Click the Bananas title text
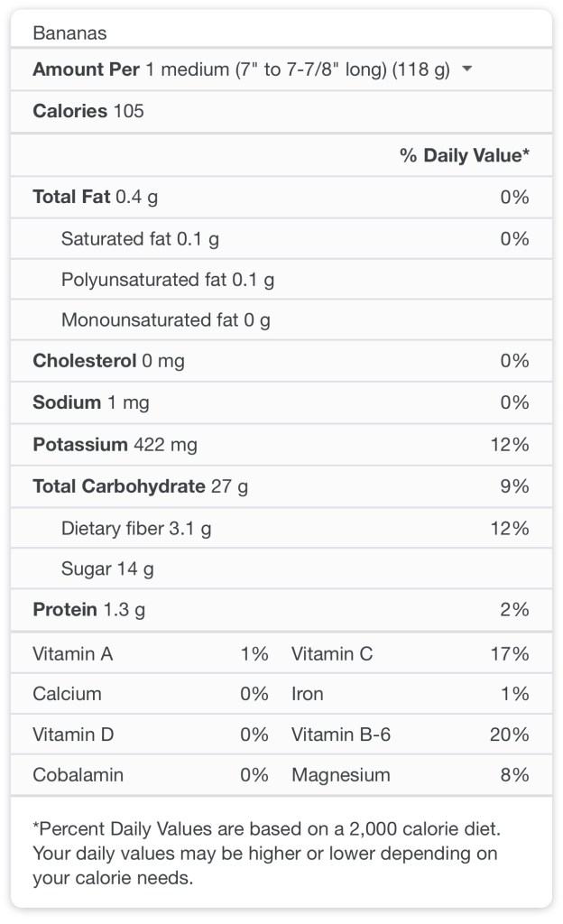 [x=69, y=33]
